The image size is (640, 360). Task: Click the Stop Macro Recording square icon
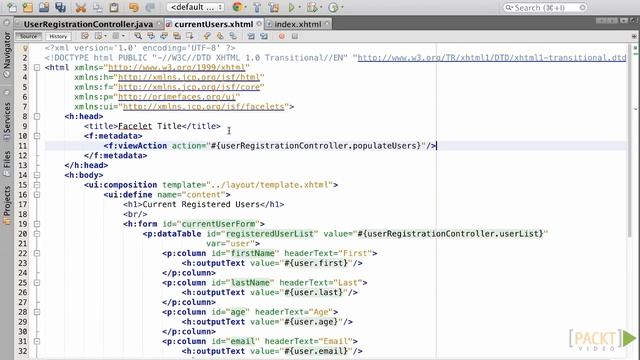[295, 36]
